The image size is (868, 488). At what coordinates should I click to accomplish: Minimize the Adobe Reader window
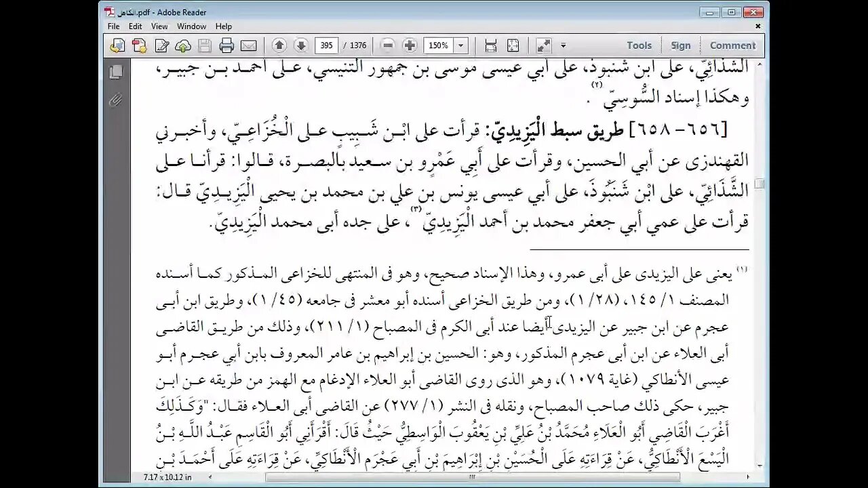point(711,12)
